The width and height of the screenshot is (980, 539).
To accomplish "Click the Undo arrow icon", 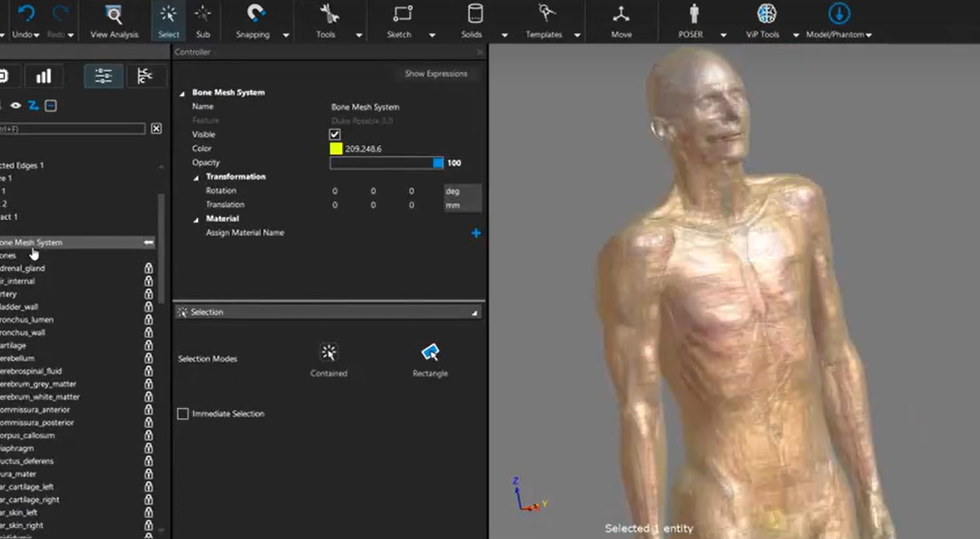I will click(x=26, y=14).
